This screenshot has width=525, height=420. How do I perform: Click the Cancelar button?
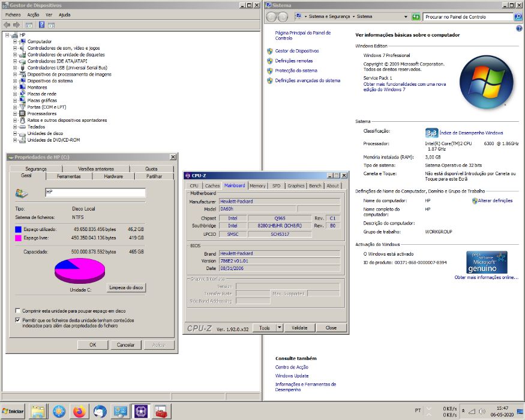[x=125, y=344]
